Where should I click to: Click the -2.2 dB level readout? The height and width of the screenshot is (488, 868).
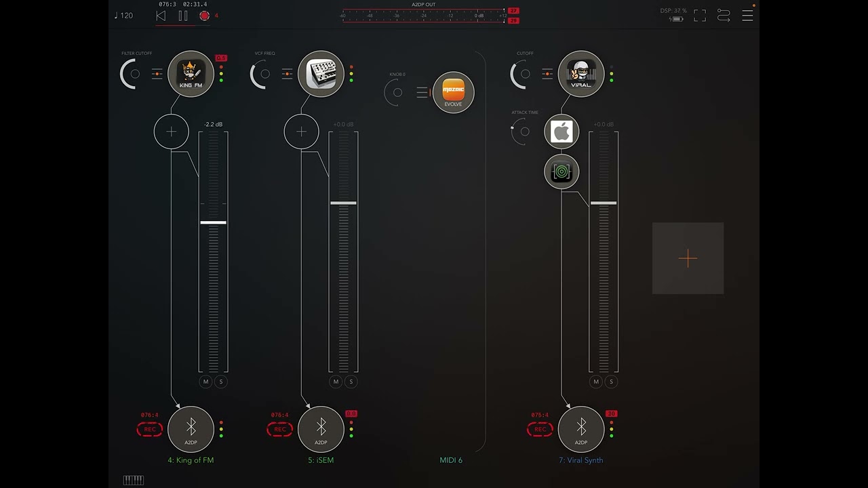(x=213, y=125)
